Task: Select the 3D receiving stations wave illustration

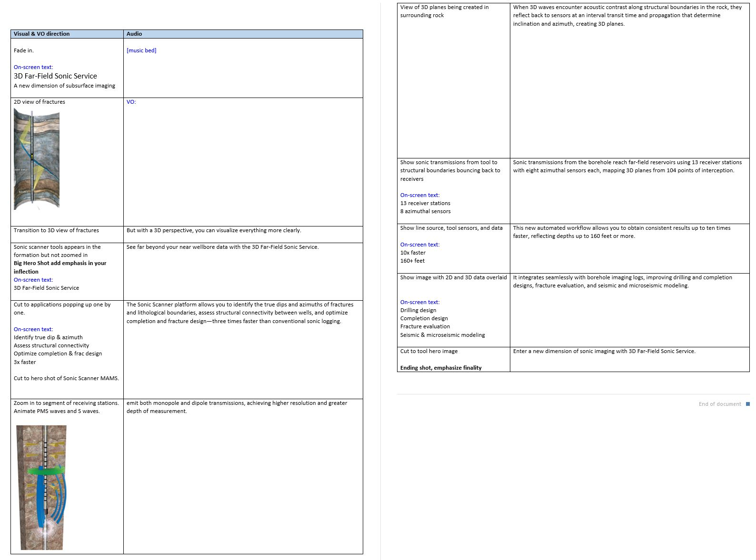Action: coord(41,487)
